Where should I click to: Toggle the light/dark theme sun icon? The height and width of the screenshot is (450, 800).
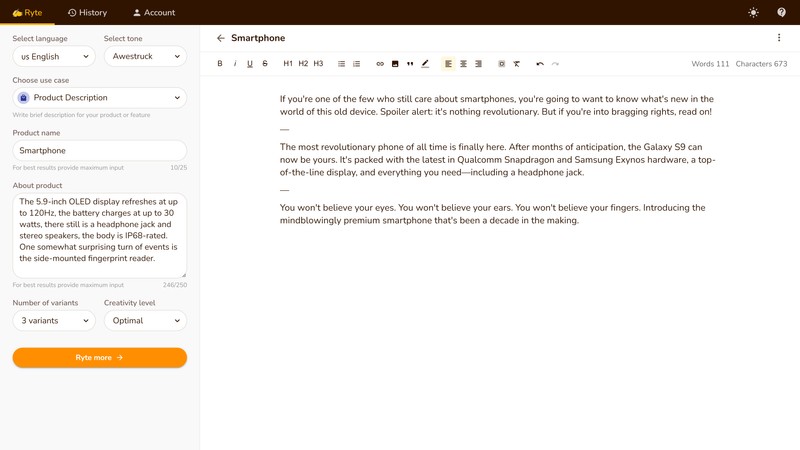pyautogui.click(x=753, y=12)
